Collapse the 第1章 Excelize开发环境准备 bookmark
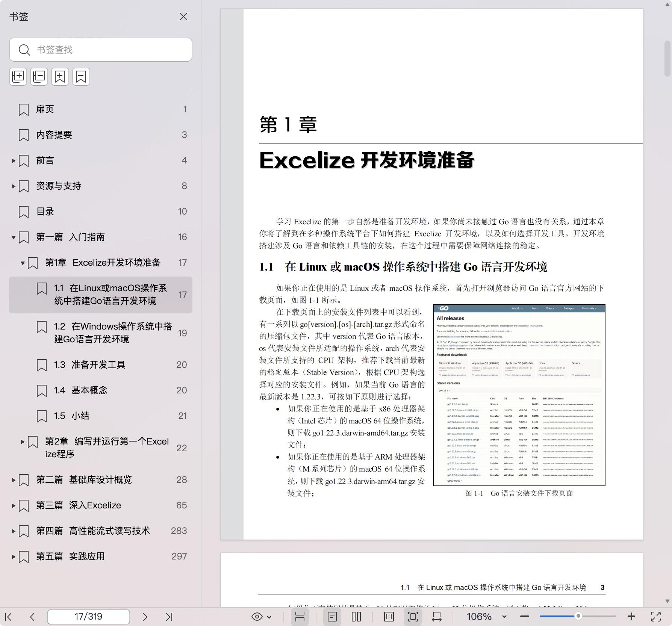This screenshot has height=626, width=672. (x=23, y=263)
